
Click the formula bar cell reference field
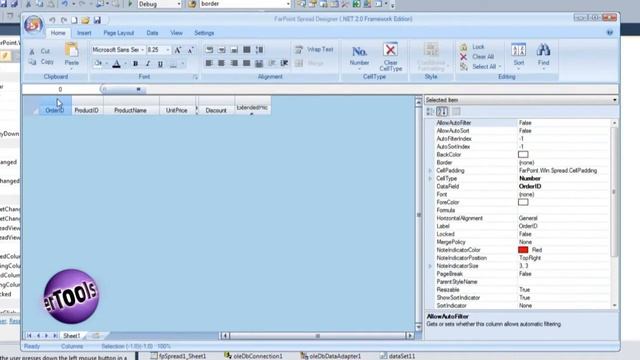(x=60, y=89)
